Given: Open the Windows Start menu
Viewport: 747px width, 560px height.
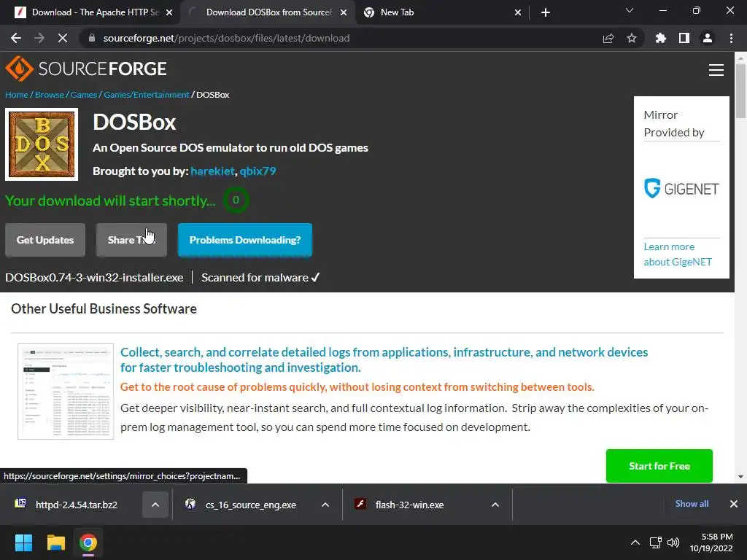Looking at the screenshot, I should coord(23,542).
